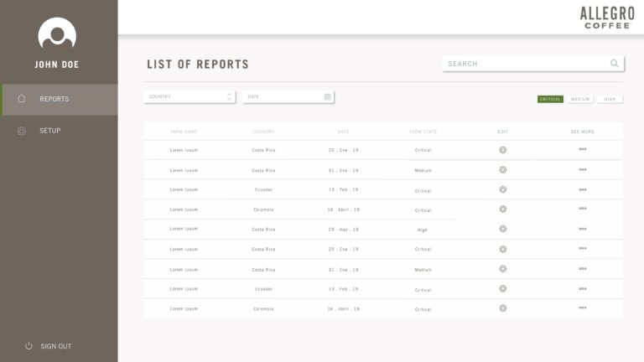Click the power icon beside Sign Out
The image size is (644, 362).
(29, 346)
